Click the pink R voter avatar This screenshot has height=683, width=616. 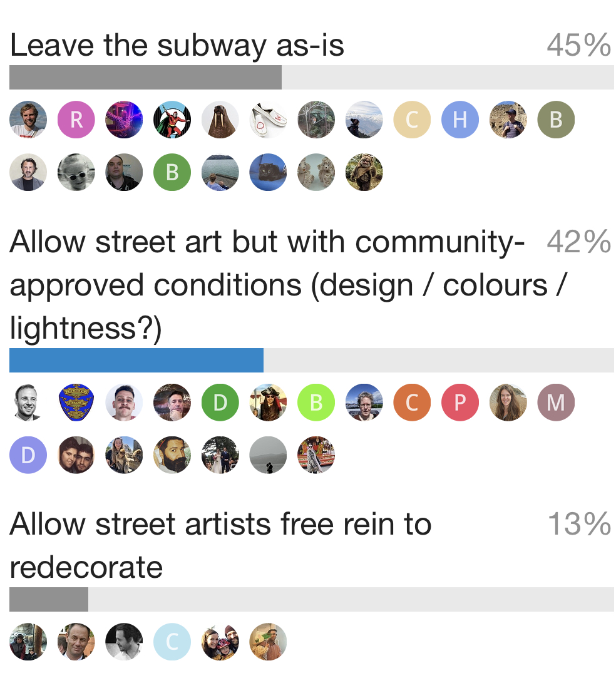(76, 120)
